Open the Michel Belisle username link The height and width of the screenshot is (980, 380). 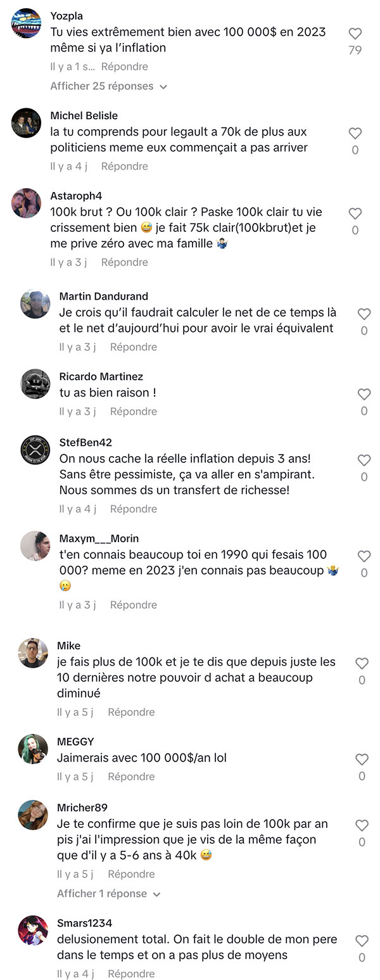coord(84,116)
